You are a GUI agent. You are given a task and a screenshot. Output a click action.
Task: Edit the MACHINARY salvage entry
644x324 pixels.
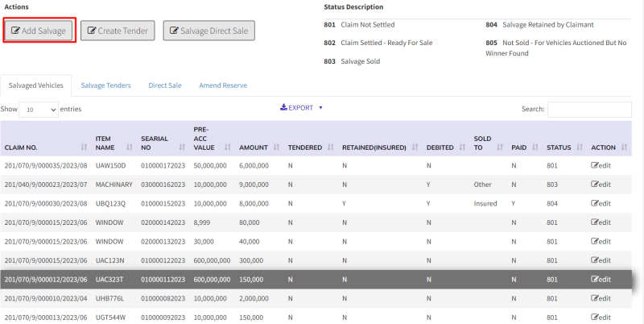[x=601, y=185]
